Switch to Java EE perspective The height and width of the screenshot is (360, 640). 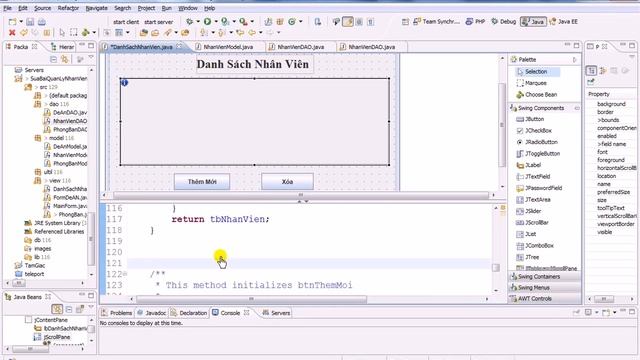click(x=564, y=22)
